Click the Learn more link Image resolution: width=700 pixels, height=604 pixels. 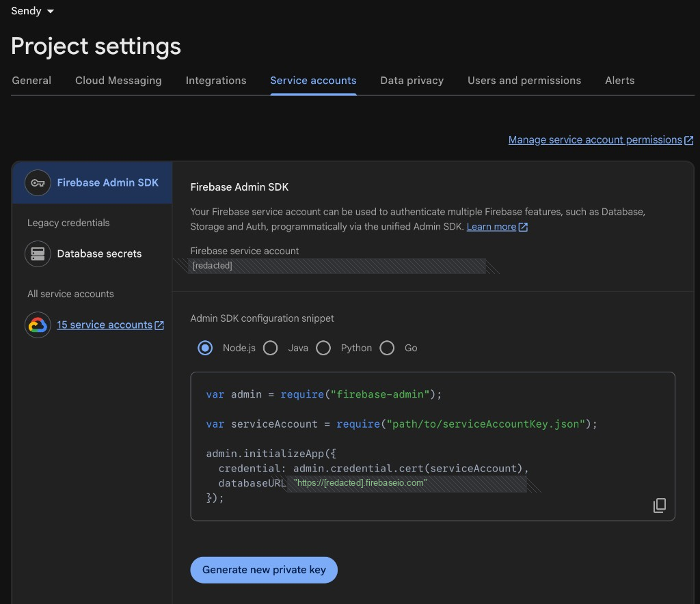491,227
